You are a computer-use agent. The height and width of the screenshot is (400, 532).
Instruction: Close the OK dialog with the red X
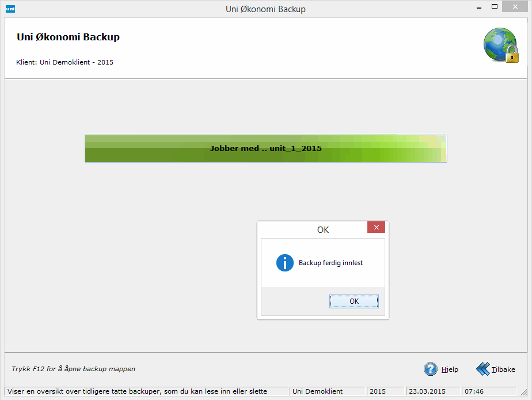[376, 228]
